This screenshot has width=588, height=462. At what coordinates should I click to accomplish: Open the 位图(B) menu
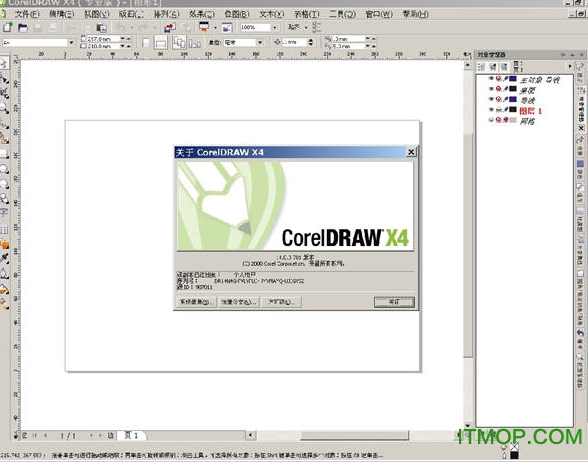coord(237,14)
